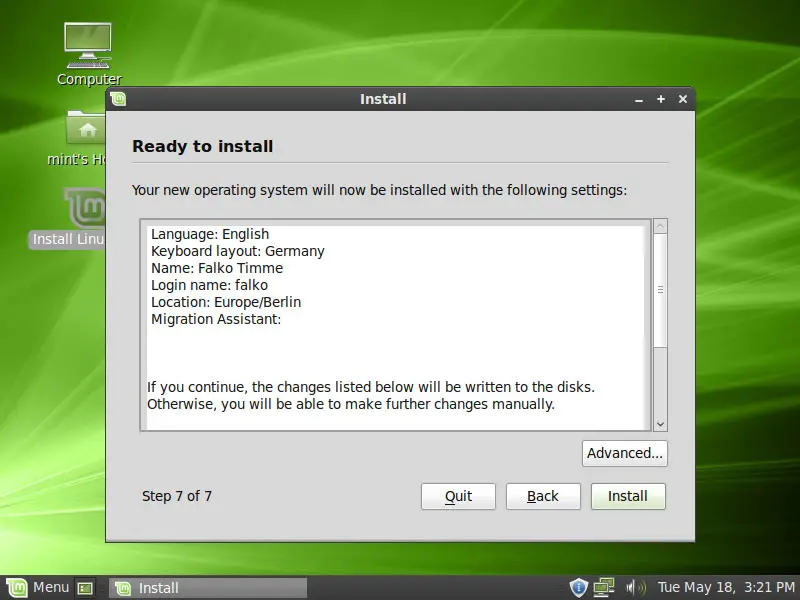Click the 'Ready to install' heading
This screenshot has height=600, width=800.
[203, 146]
